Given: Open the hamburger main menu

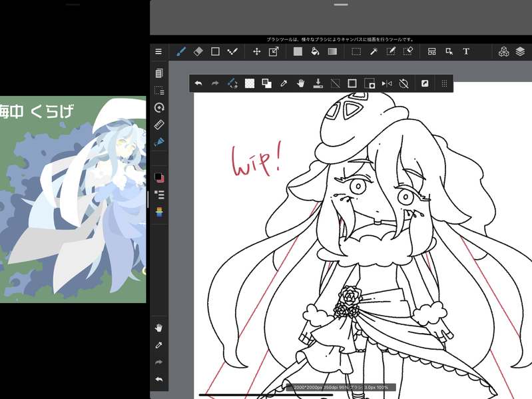Looking at the screenshot, I should click(x=158, y=51).
